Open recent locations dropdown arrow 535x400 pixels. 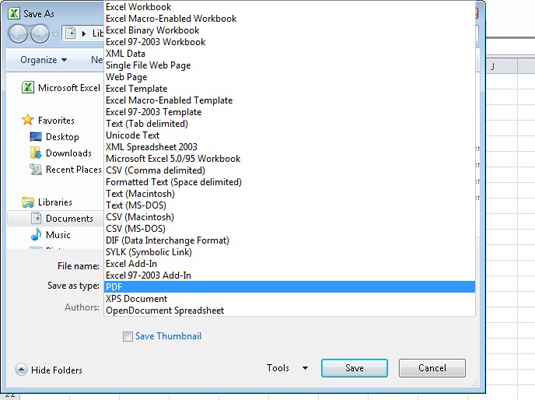click(55, 34)
